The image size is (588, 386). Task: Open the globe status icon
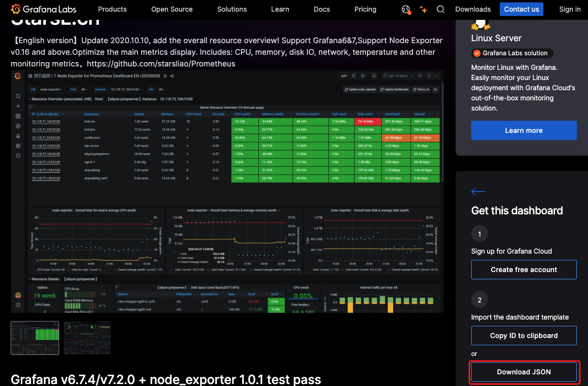406,9
